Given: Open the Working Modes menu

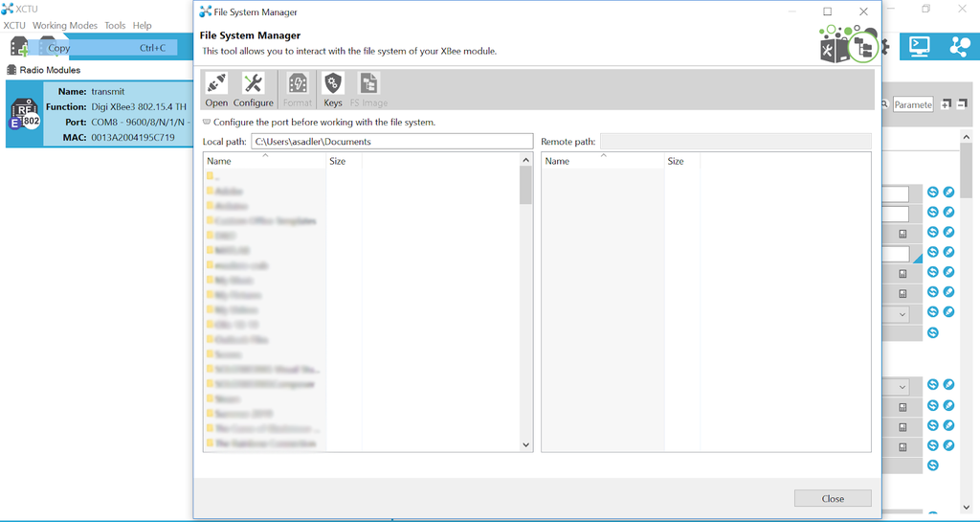Looking at the screenshot, I should 65,26.
